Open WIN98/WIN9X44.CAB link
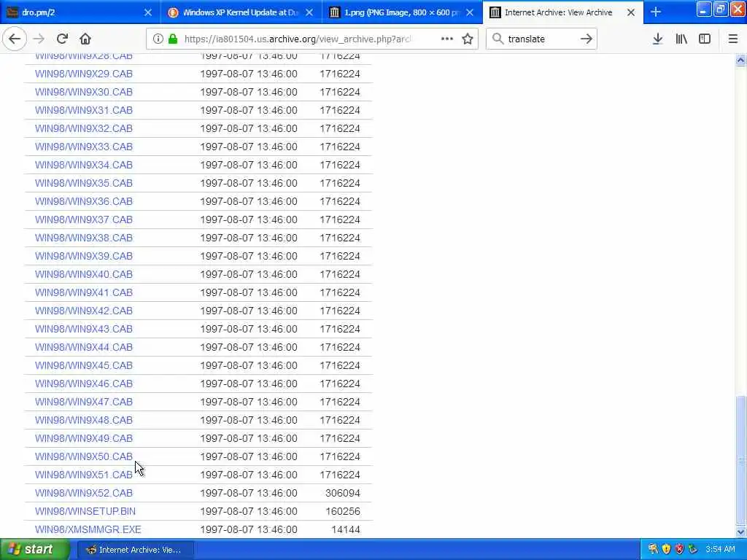The image size is (747, 560). [x=83, y=347]
